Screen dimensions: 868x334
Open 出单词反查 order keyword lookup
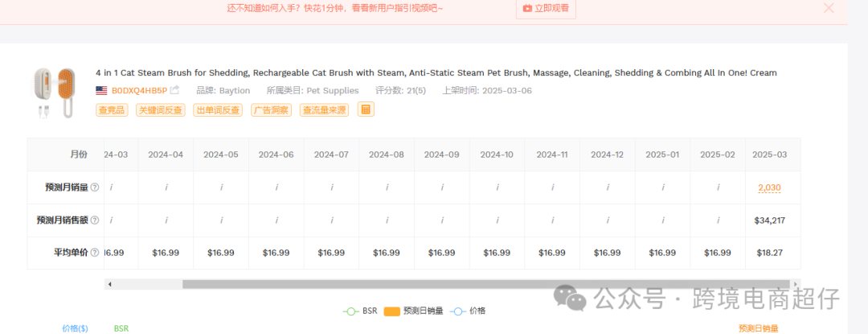click(x=218, y=110)
